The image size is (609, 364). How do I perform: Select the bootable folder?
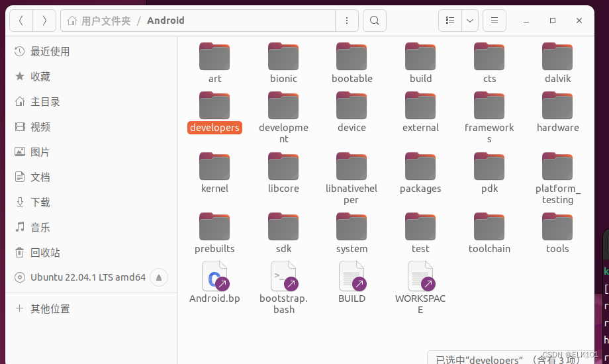[352, 63]
